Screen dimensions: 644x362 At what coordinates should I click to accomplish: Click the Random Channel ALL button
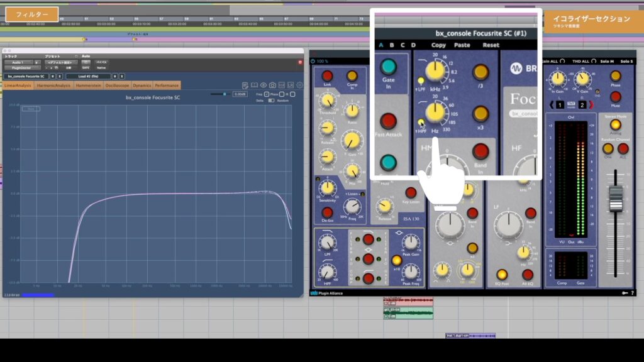pyautogui.click(x=623, y=148)
